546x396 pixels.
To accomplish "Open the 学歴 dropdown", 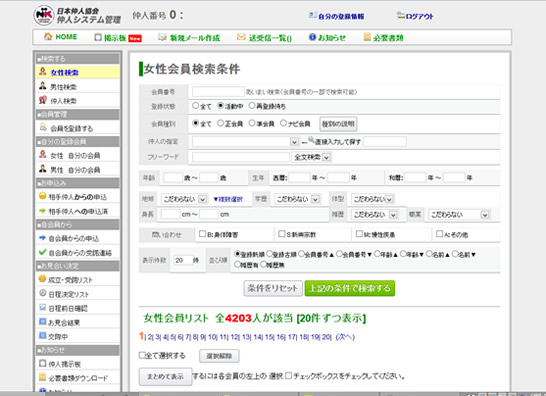I will coord(297,199).
